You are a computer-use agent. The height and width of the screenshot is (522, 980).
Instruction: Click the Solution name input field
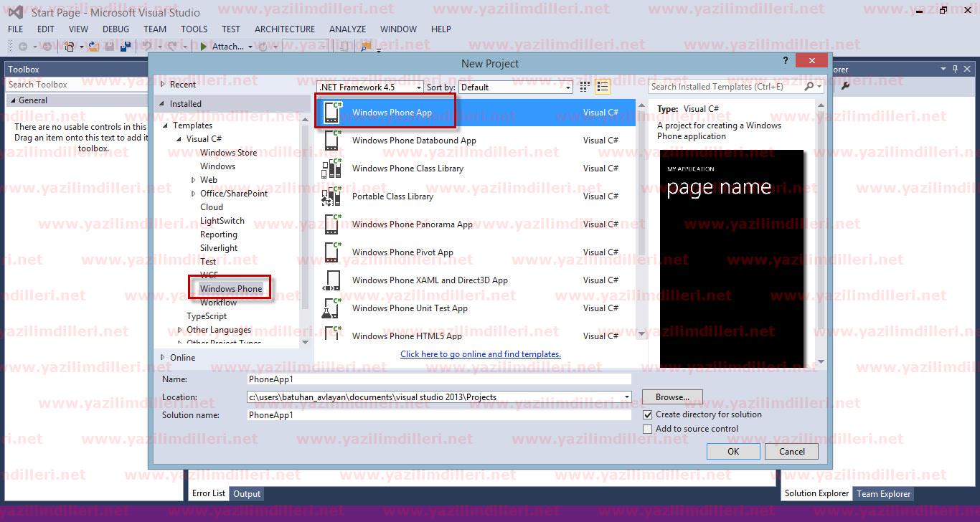[x=438, y=415]
